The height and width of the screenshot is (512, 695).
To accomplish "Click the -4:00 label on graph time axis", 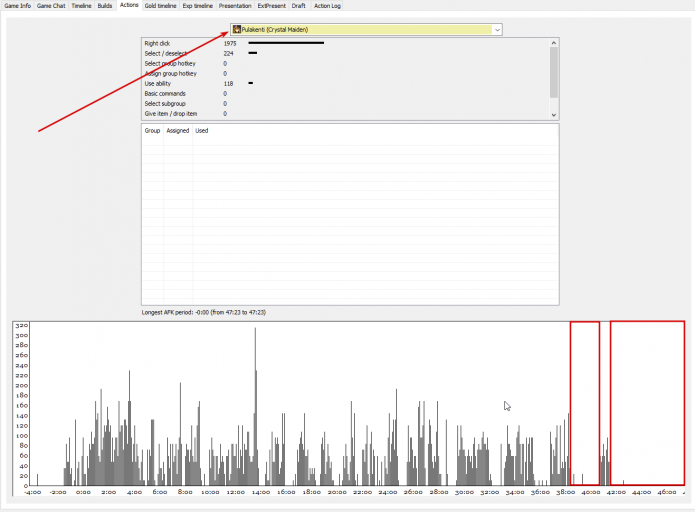I will click(x=32, y=492).
